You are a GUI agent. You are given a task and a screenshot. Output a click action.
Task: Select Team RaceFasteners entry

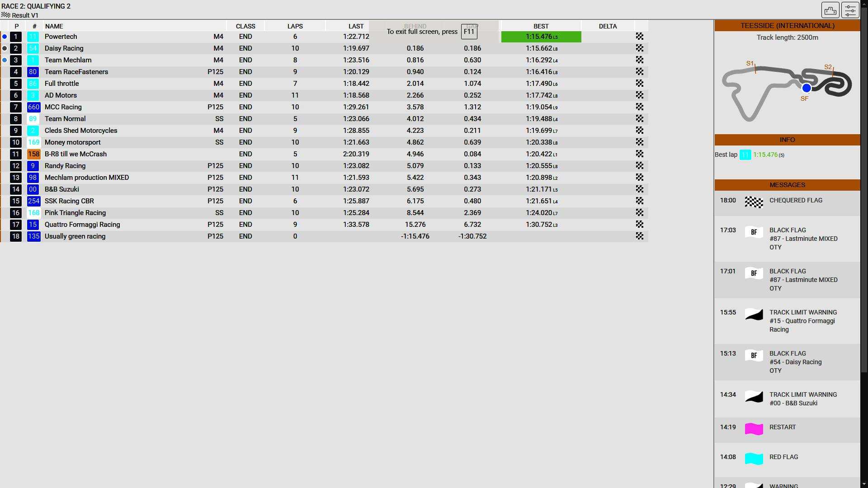(x=76, y=72)
